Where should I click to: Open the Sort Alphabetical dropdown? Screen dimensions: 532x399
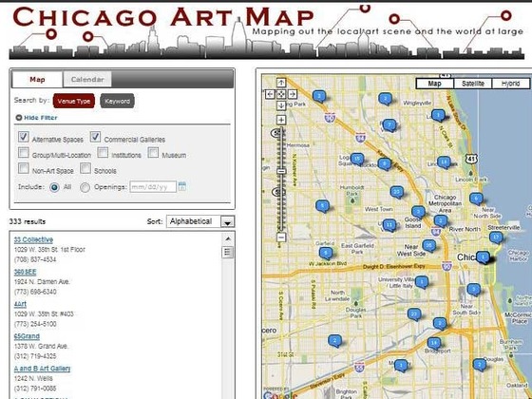200,221
